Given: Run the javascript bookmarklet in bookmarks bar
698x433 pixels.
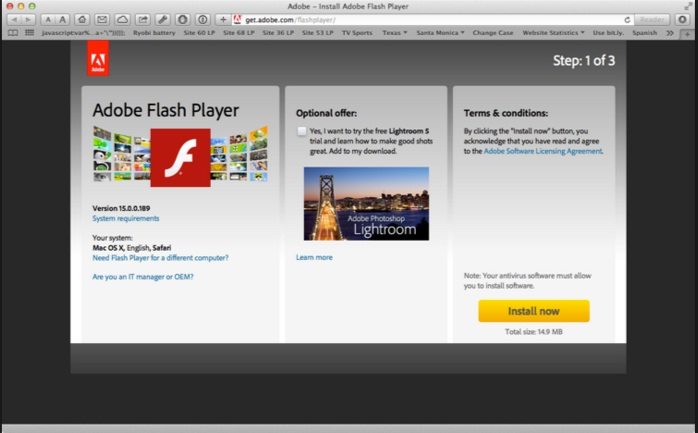Looking at the screenshot, I should [83, 33].
